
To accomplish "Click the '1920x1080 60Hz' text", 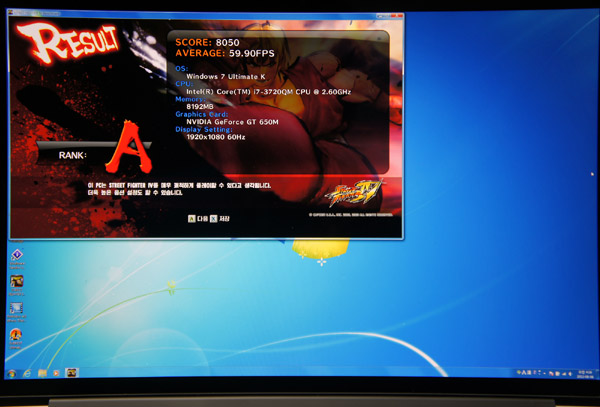I will click(216, 137).
